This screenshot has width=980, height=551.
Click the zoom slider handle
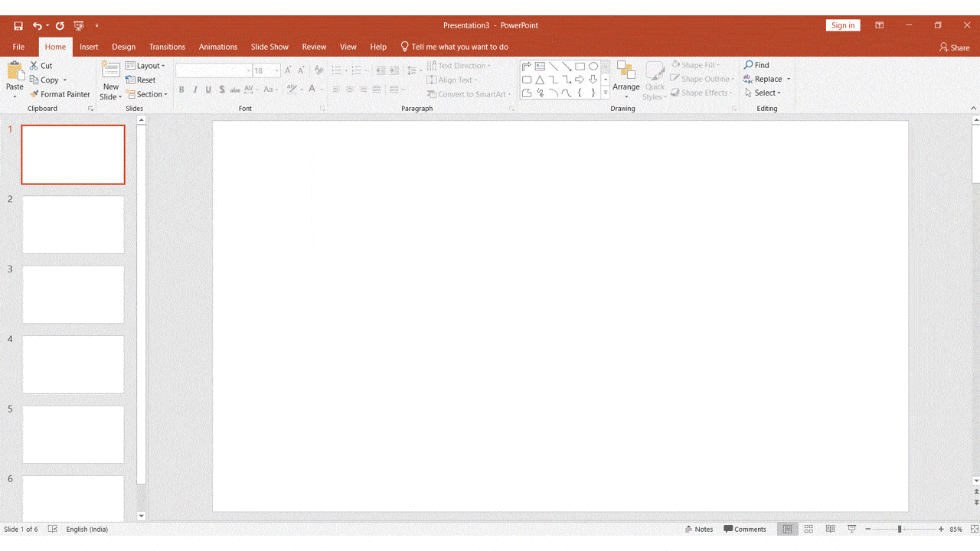900,529
